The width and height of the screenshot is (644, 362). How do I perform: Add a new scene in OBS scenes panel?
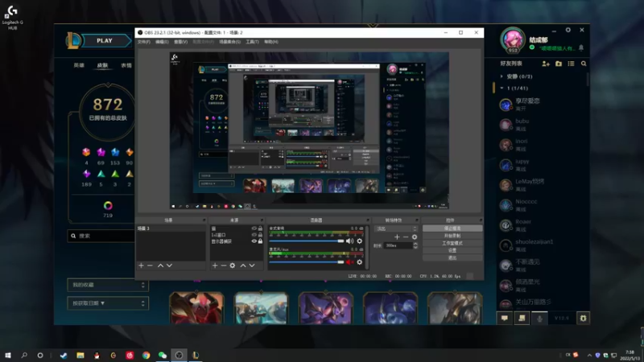(142, 265)
